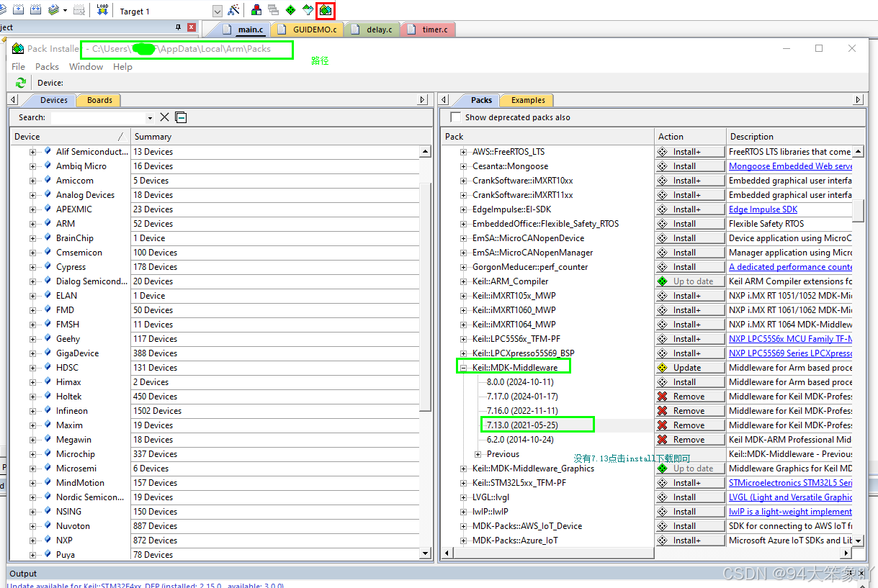The height and width of the screenshot is (588, 878).
Task: Open the Edge Impulse SDK link
Action: (763, 209)
